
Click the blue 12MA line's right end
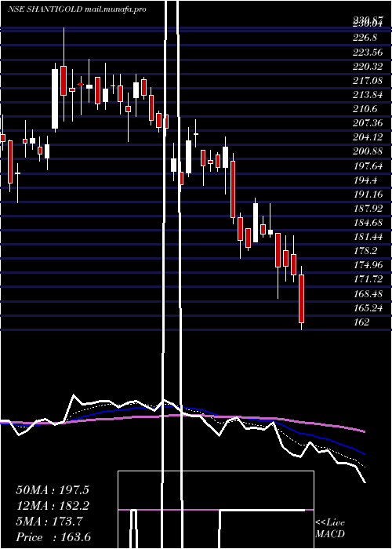(364, 454)
